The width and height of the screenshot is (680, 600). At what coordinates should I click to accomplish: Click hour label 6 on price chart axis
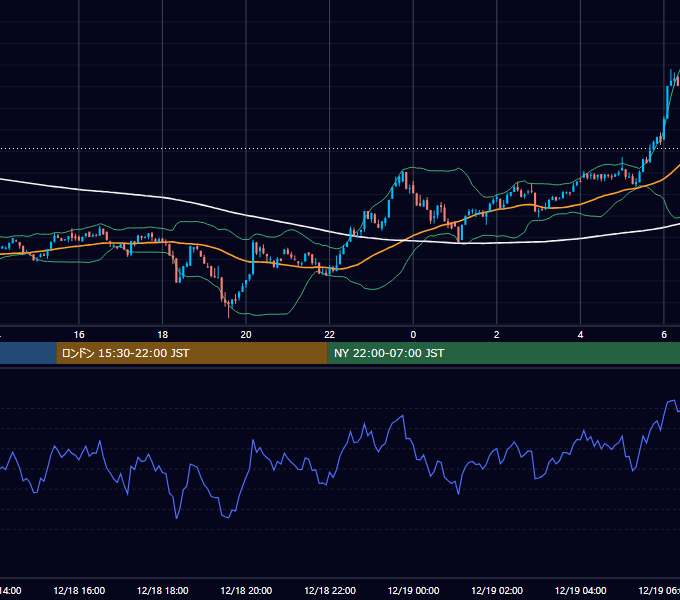coord(664,335)
